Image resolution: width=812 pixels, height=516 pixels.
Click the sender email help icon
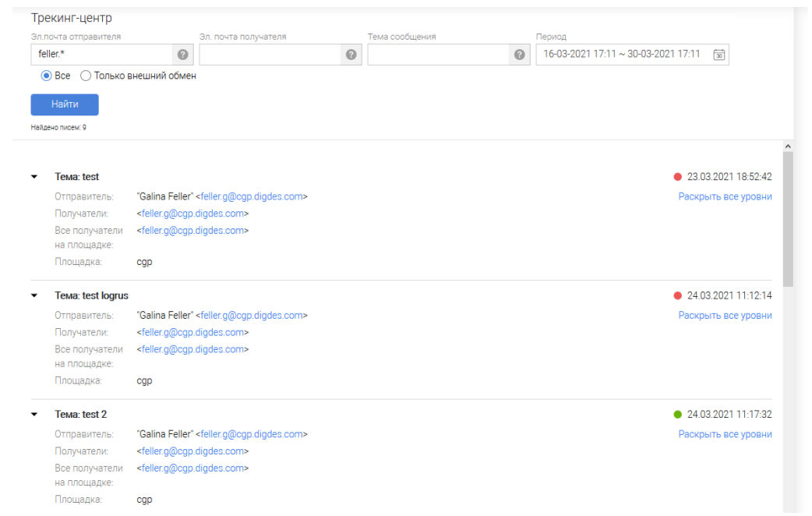click(x=183, y=55)
